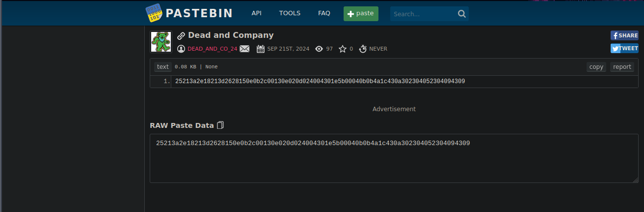Click the star rating icon
The height and width of the screenshot is (212, 644).
click(x=343, y=49)
